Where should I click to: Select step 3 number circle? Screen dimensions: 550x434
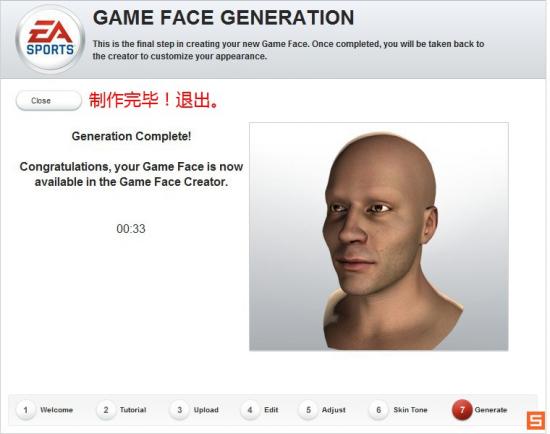coord(179,410)
